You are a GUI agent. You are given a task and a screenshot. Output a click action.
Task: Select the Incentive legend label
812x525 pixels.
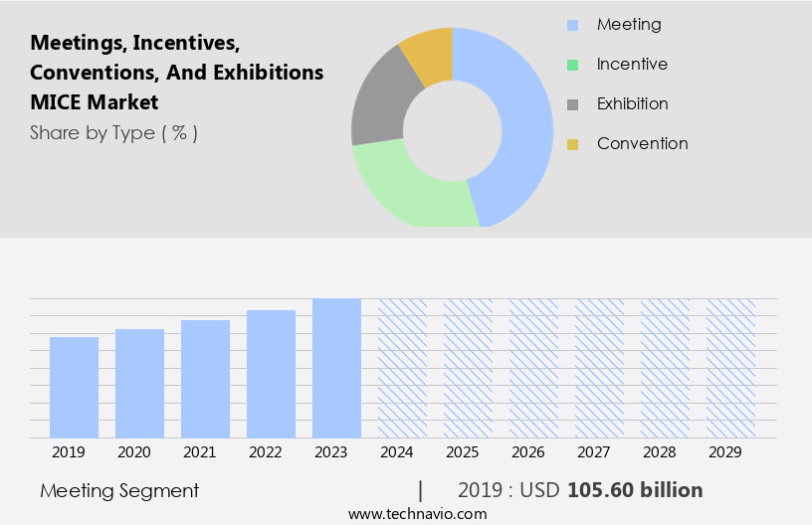(x=632, y=65)
